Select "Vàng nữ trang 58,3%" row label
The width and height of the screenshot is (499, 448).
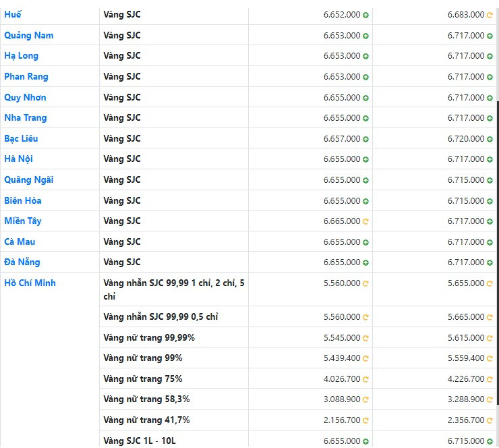pos(146,399)
